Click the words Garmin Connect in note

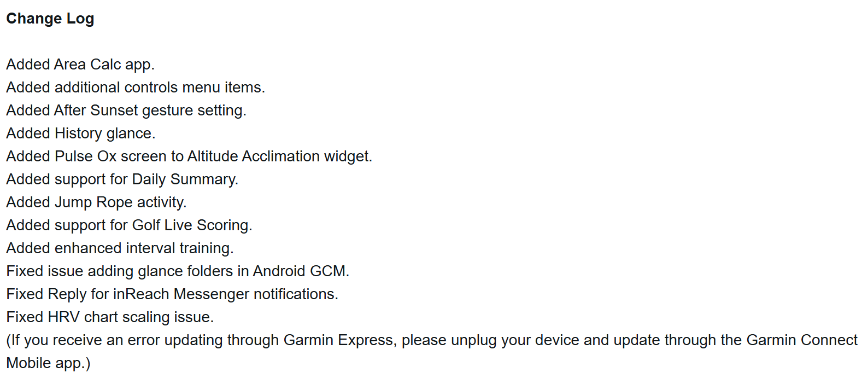(802, 340)
